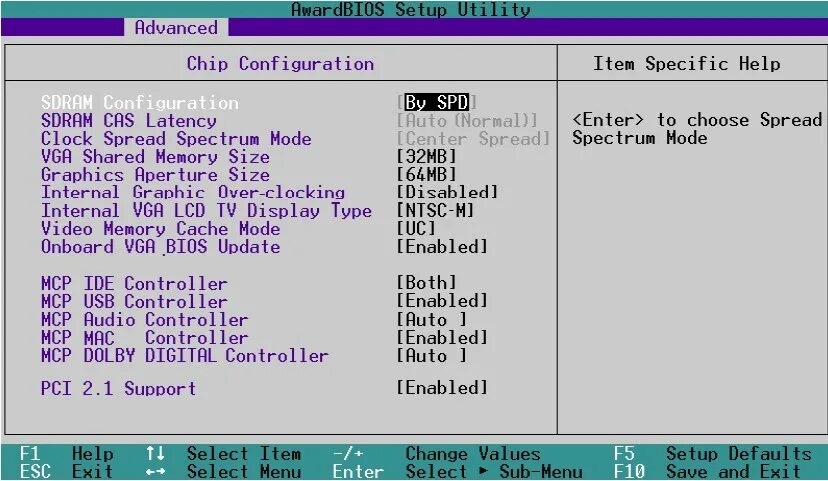Screen dimensions: 828x481
Task: Select MCP MAC Controller label
Action: pyautogui.click(x=145, y=337)
